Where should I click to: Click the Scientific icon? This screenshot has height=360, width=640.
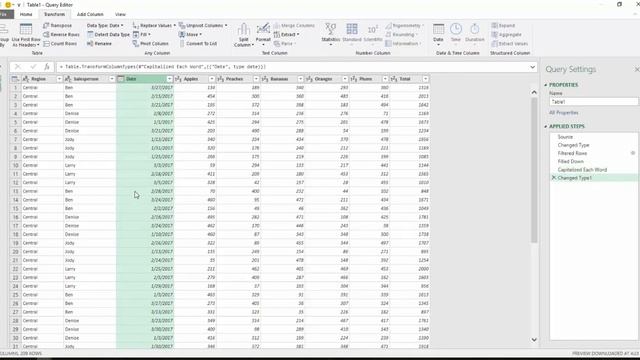(x=373, y=30)
